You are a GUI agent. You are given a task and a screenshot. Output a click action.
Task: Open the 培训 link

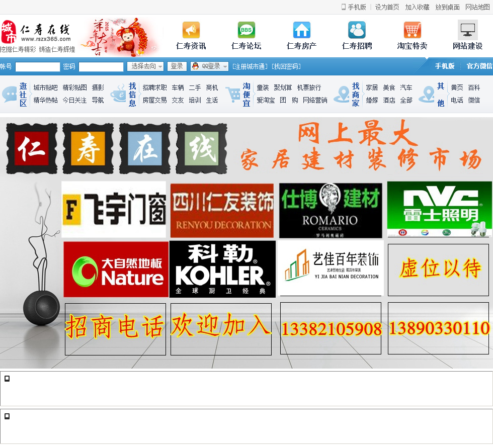[x=195, y=100]
